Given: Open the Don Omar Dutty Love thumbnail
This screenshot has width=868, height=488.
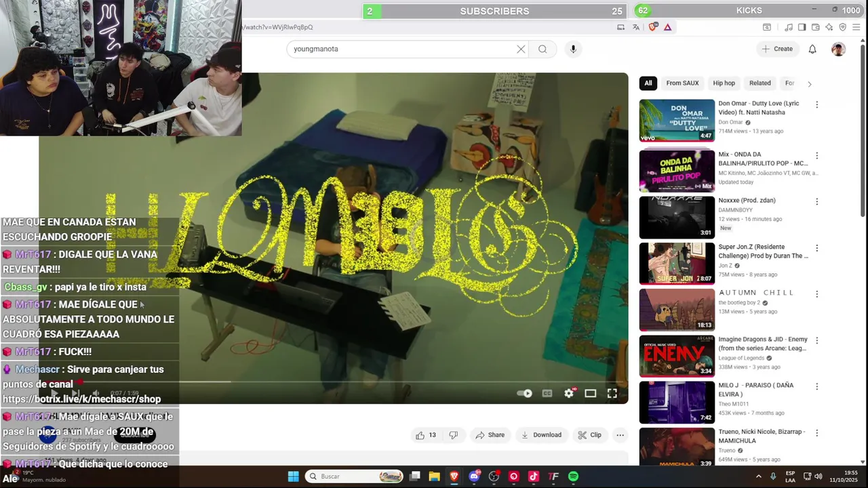Looking at the screenshot, I should pyautogui.click(x=677, y=120).
